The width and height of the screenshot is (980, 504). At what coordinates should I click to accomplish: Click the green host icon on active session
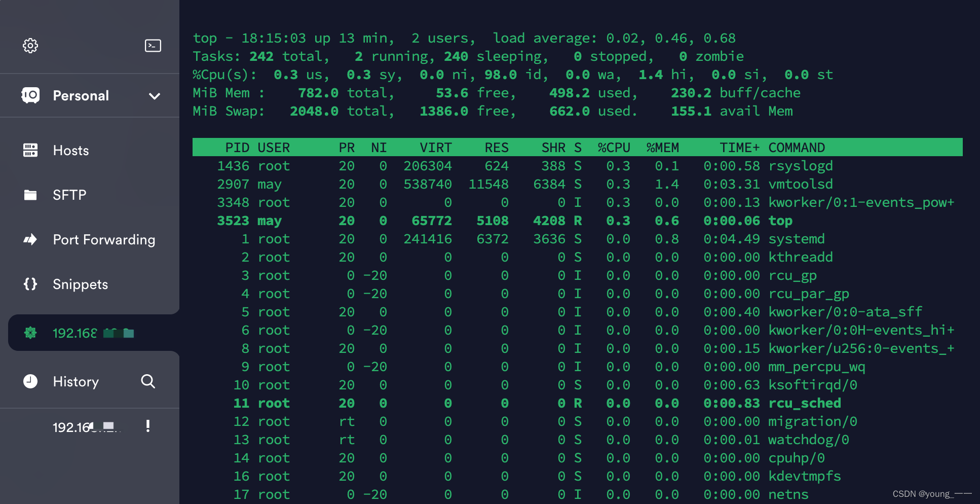click(30, 333)
